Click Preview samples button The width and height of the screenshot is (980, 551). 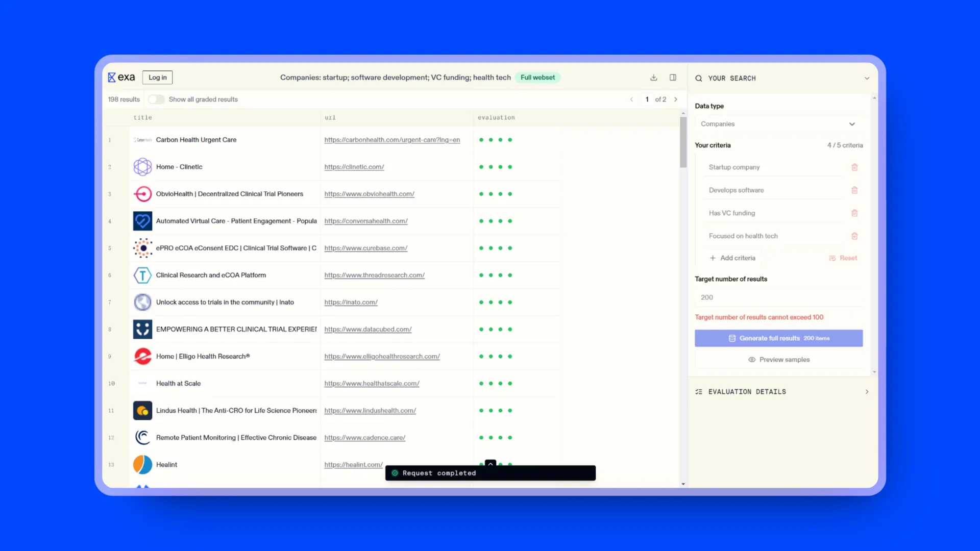[x=778, y=360]
